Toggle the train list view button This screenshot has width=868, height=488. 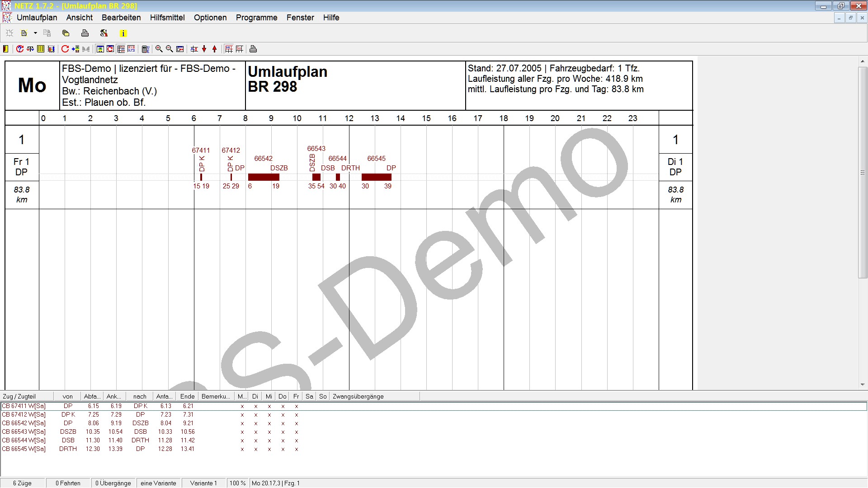pyautogui.click(x=121, y=49)
